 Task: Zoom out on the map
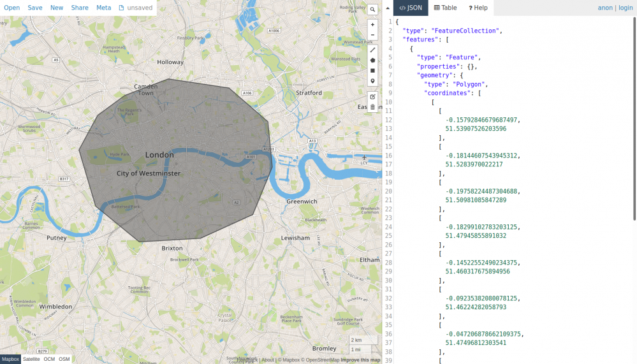click(372, 35)
